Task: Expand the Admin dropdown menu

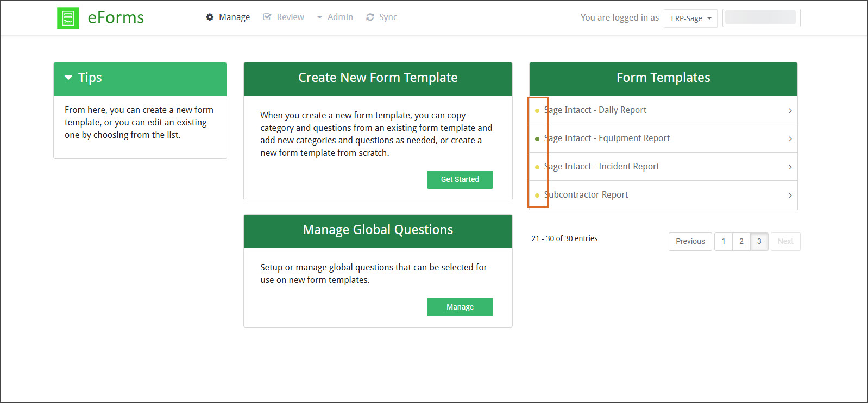Action: point(335,17)
